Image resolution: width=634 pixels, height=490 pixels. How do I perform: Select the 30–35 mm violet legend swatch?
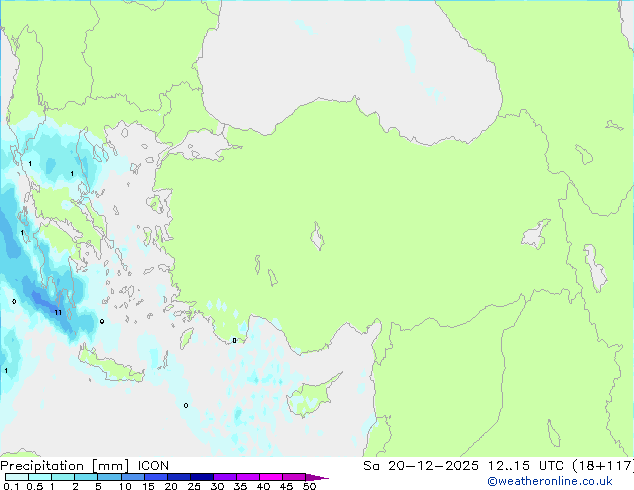coord(225,477)
